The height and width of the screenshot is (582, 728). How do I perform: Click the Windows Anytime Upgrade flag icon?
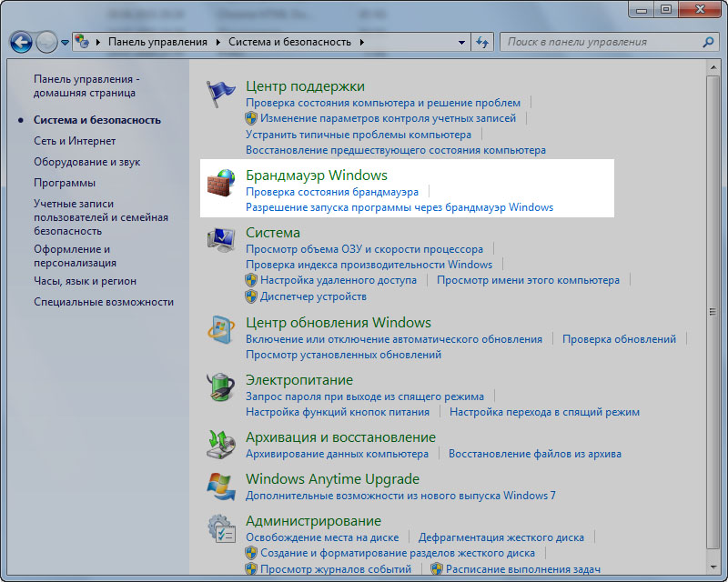point(220,486)
